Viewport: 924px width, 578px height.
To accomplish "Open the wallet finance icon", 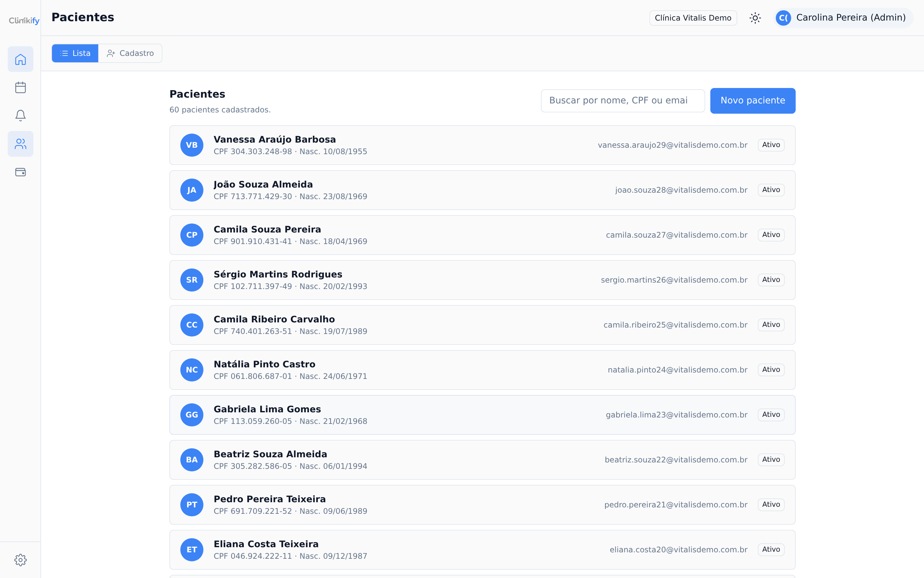I will coord(21,172).
